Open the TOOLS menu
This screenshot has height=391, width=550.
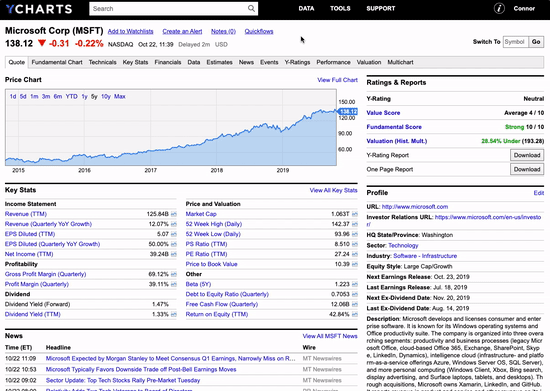(x=340, y=8)
